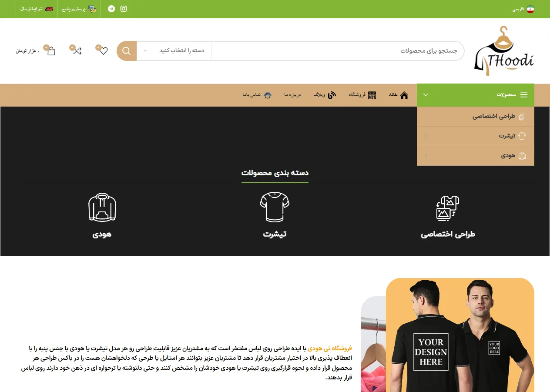Open the compare shuffle-arrows icon
Image resolution: width=550 pixels, height=392 pixels.
77,51
